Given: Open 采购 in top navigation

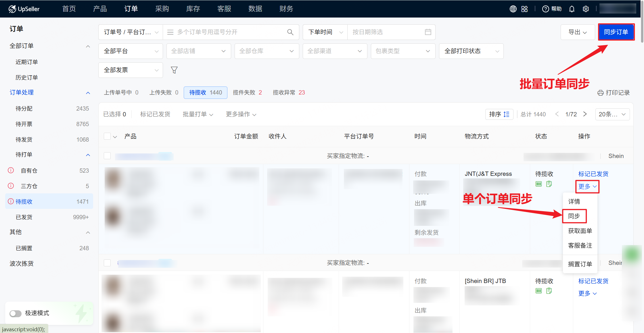Looking at the screenshot, I should pyautogui.click(x=162, y=9).
